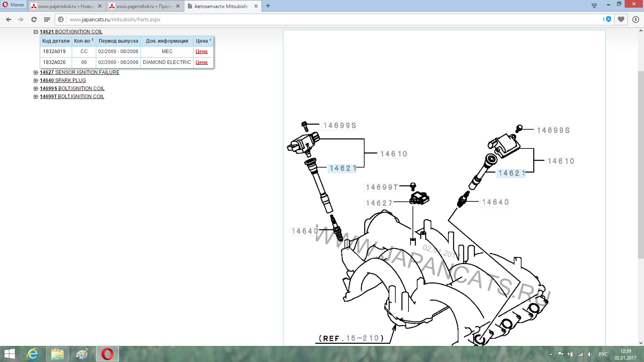Open the Speed Dial grid icon
This screenshot has height=362, width=644.
pos(47,19)
